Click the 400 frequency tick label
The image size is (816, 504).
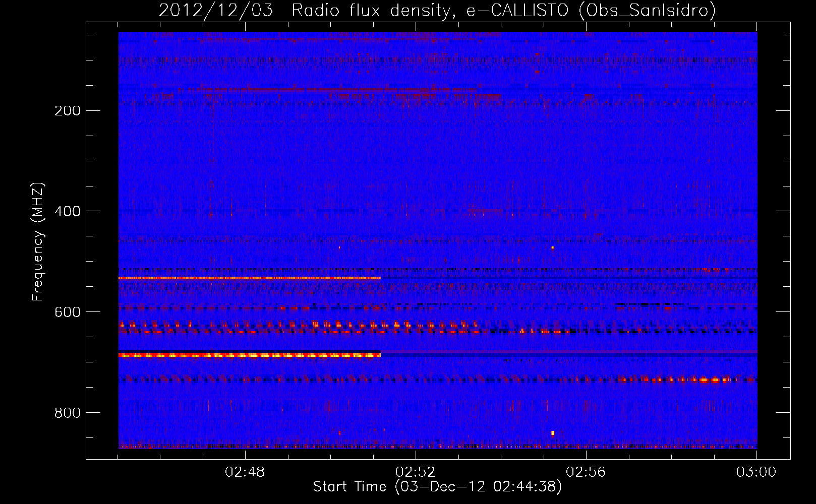coord(68,211)
